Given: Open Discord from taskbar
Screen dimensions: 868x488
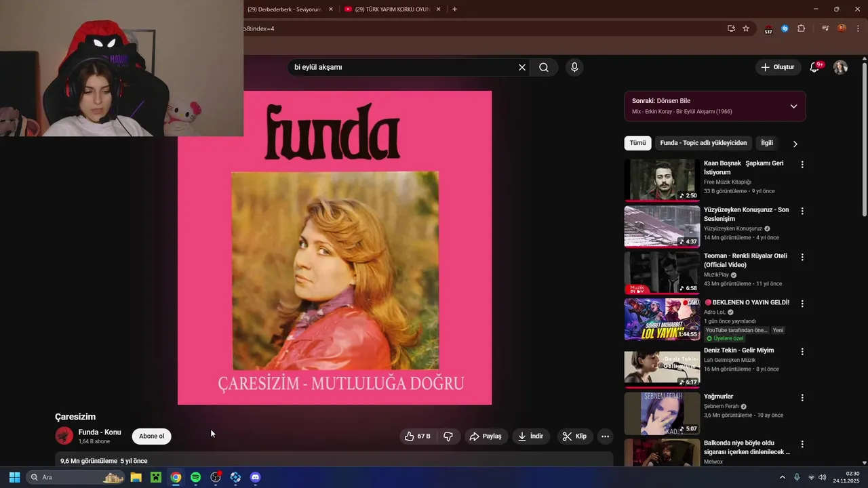Looking at the screenshot, I should [x=255, y=477].
